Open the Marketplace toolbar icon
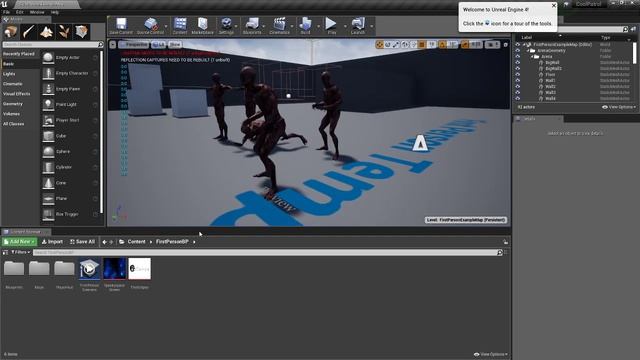 (x=202, y=26)
